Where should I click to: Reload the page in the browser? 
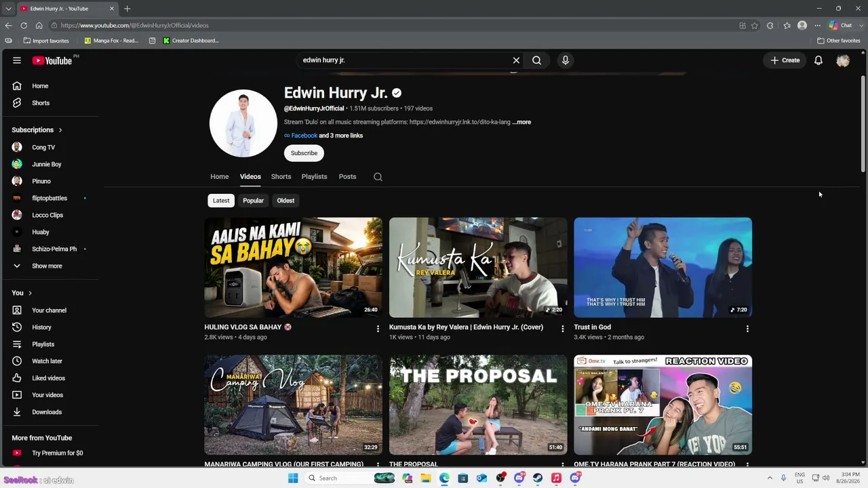(24, 26)
